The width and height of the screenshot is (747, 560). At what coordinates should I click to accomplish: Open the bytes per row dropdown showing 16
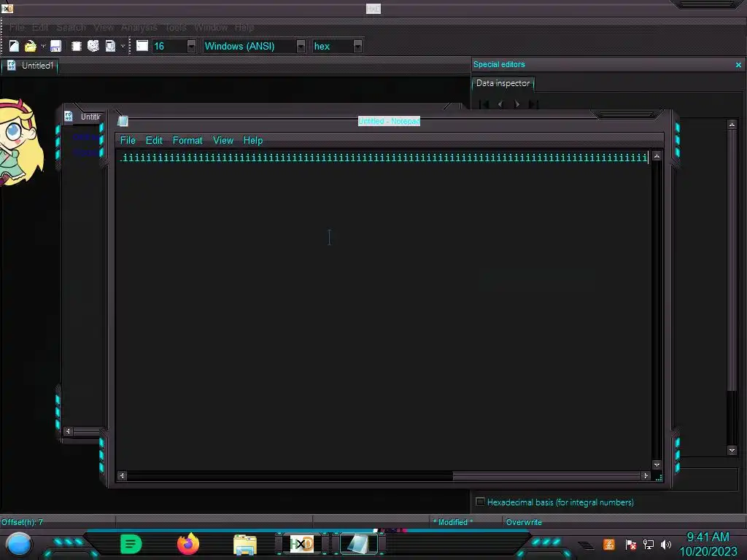191,46
